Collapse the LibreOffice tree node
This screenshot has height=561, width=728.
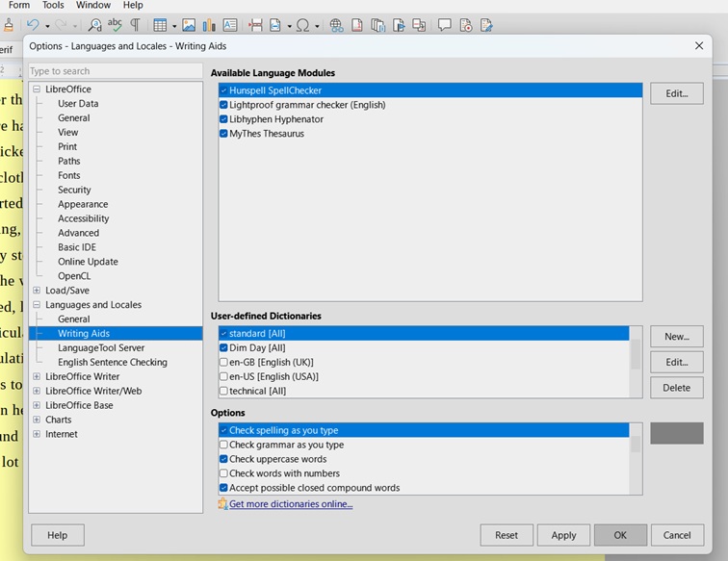[37, 89]
